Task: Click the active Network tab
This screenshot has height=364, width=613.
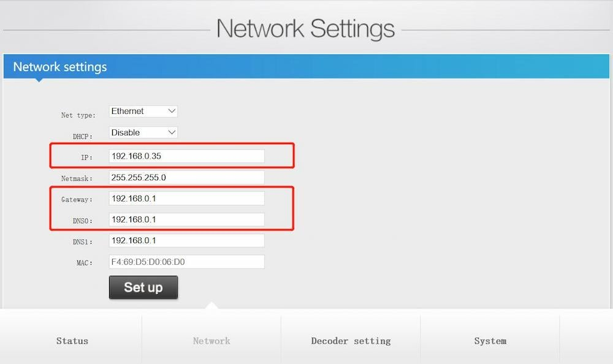Action: click(211, 340)
